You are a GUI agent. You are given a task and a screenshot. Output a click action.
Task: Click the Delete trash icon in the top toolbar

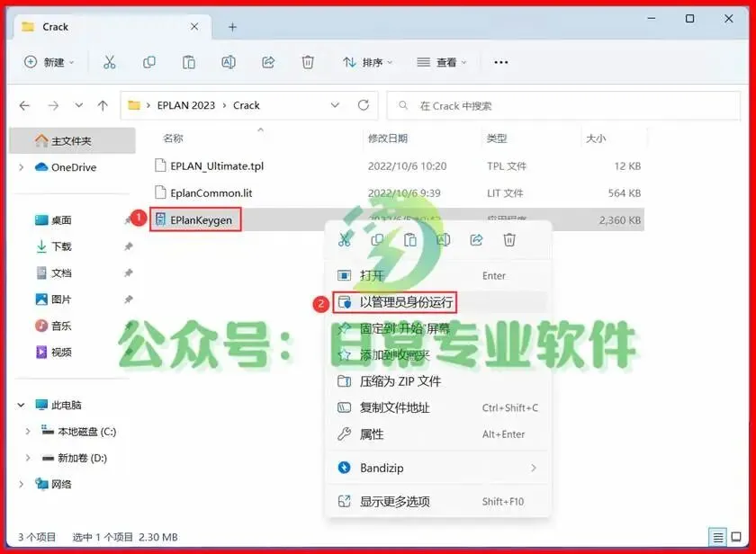[x=308, y=62]
